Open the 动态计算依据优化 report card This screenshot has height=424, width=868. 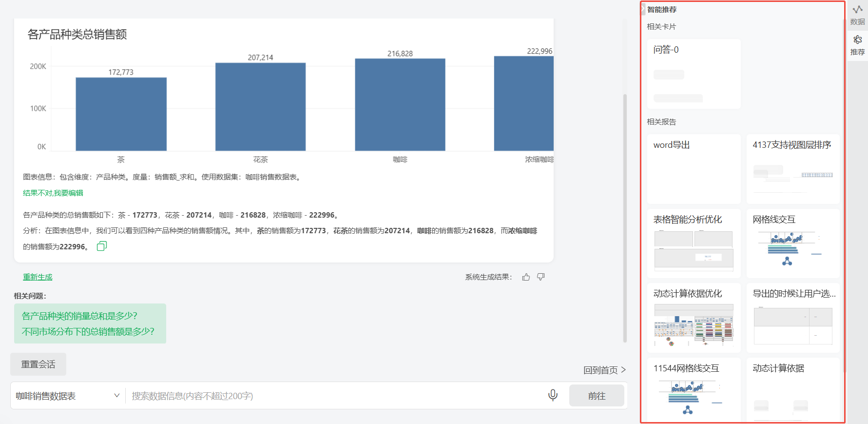[x=694, y=318]
